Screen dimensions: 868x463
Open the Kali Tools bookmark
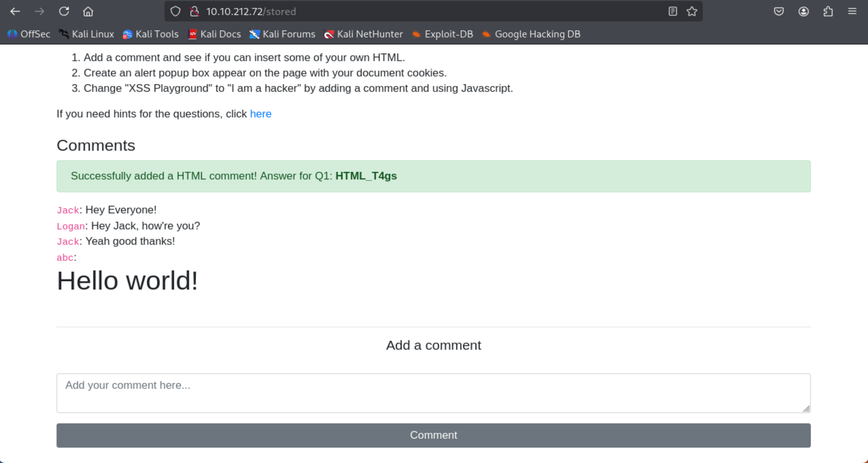point(151,34)
